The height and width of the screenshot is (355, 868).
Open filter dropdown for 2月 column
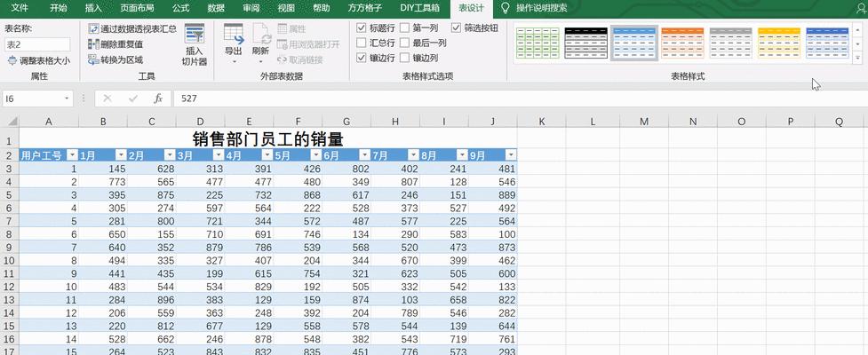(x=170, y=155)
